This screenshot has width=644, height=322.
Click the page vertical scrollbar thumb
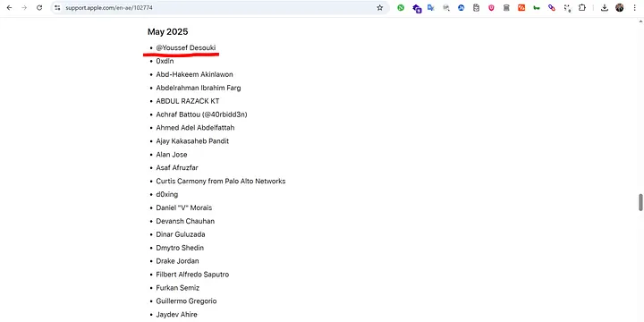pos(640,202)
